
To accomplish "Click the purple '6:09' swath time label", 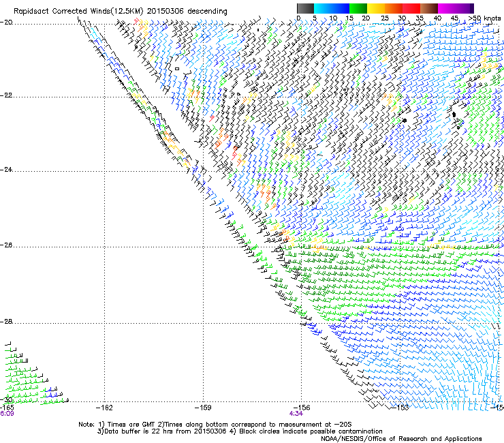I will pyautogui.click(x=7, y=414).
